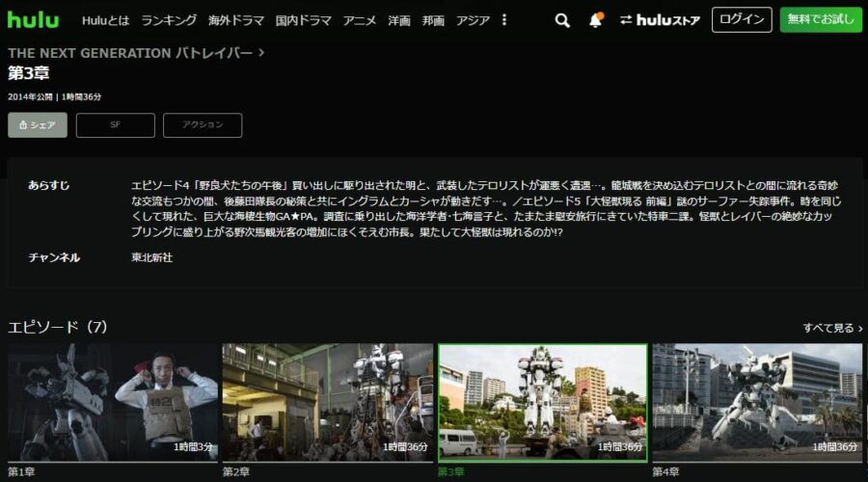Open the 海外ドラマ menu item
This screenshot has width=868, height=482.
pyautogui.click(x=236, y=20)
